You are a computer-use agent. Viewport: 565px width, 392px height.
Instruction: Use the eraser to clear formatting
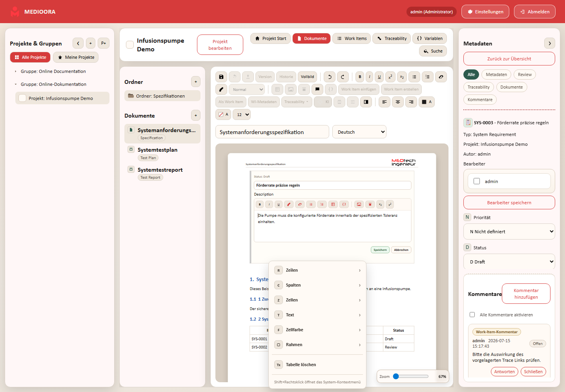(x=441, y=77)
